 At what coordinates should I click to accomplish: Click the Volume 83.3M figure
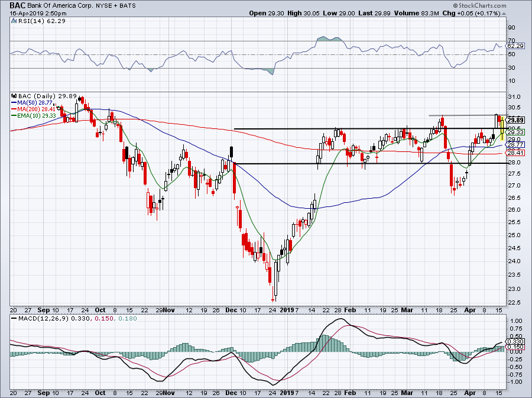pos(417,13)
